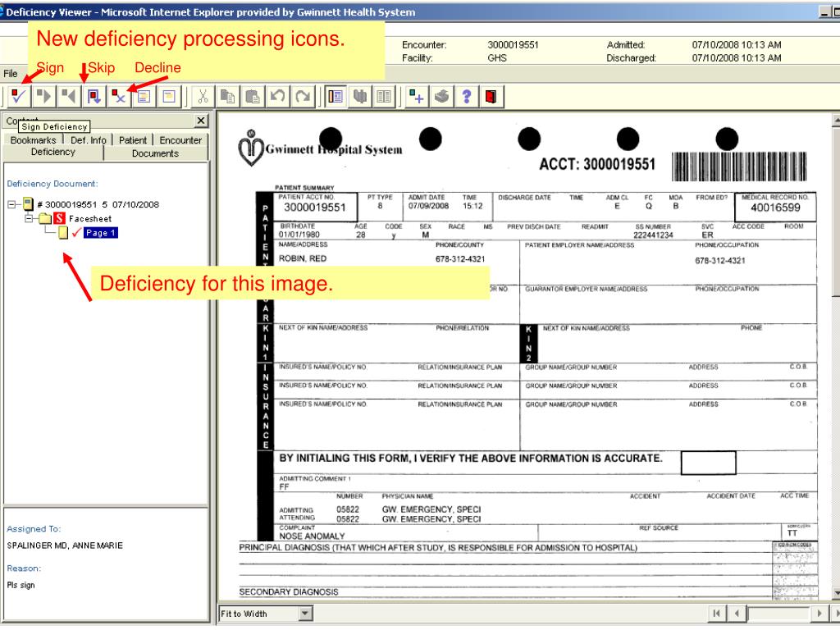Go to the previous page button
The width and height of the screenshot is (840, 630).
(x=737, y=614)
